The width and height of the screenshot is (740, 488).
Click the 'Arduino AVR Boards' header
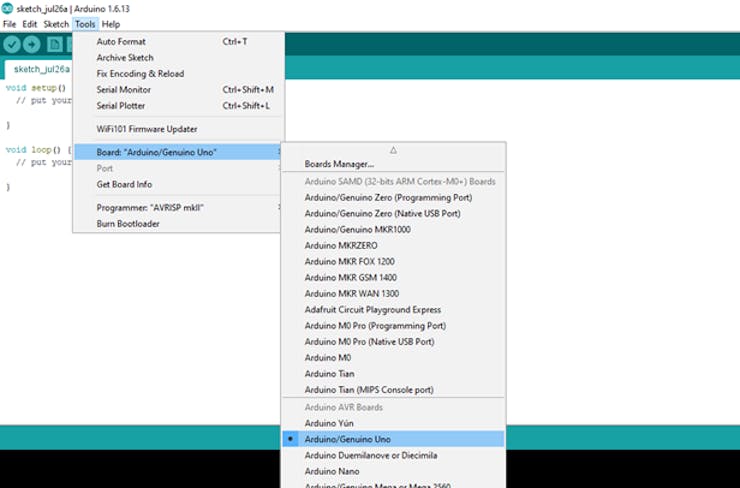click(x=344, y=407)
